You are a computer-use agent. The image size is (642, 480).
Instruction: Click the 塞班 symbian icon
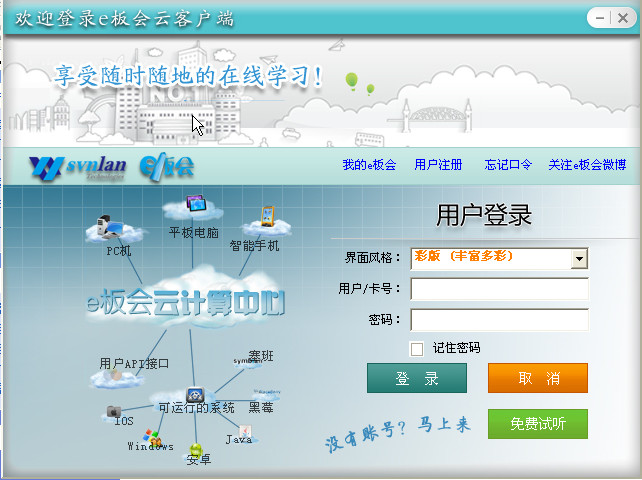[x=247, y=362]
